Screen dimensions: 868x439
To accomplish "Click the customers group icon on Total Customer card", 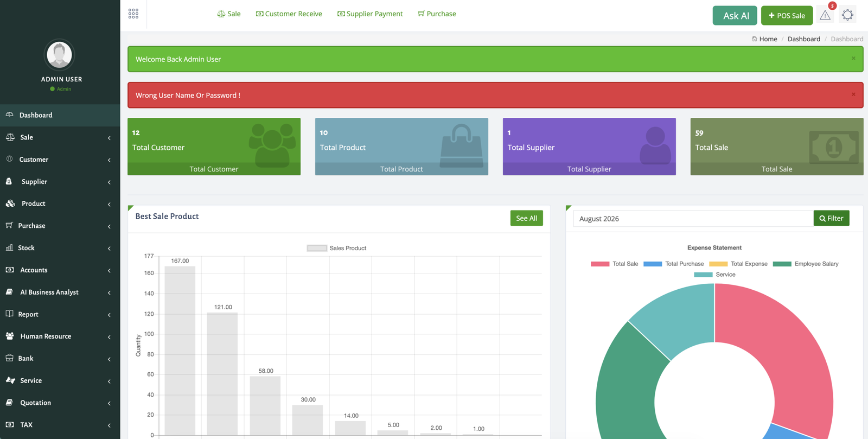I will [272, 144].
